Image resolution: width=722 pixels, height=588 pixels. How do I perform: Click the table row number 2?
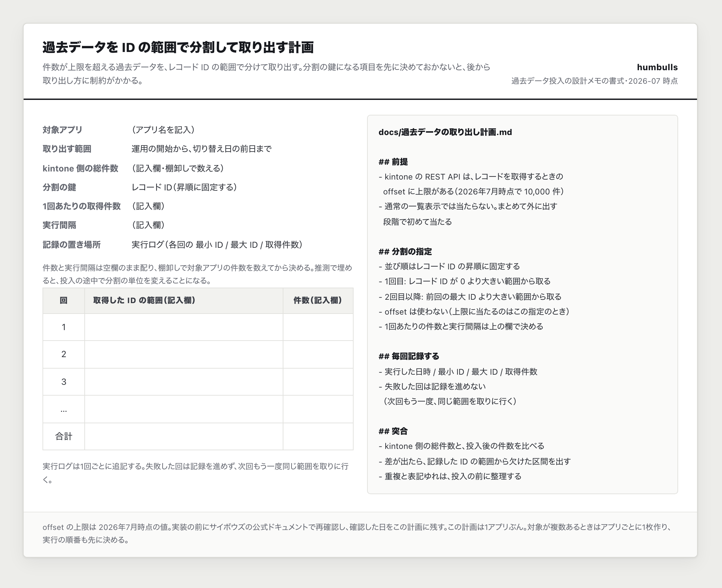point(64,354)
